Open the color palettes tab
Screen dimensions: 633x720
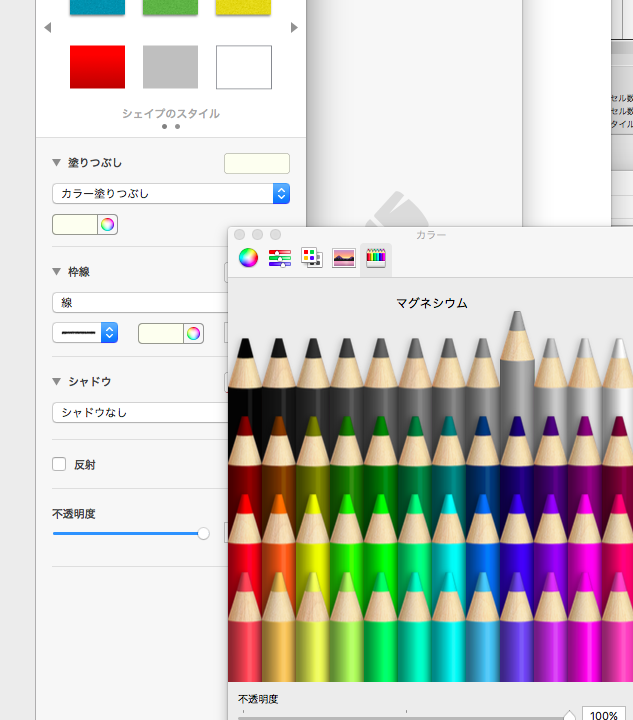point(312,258)
